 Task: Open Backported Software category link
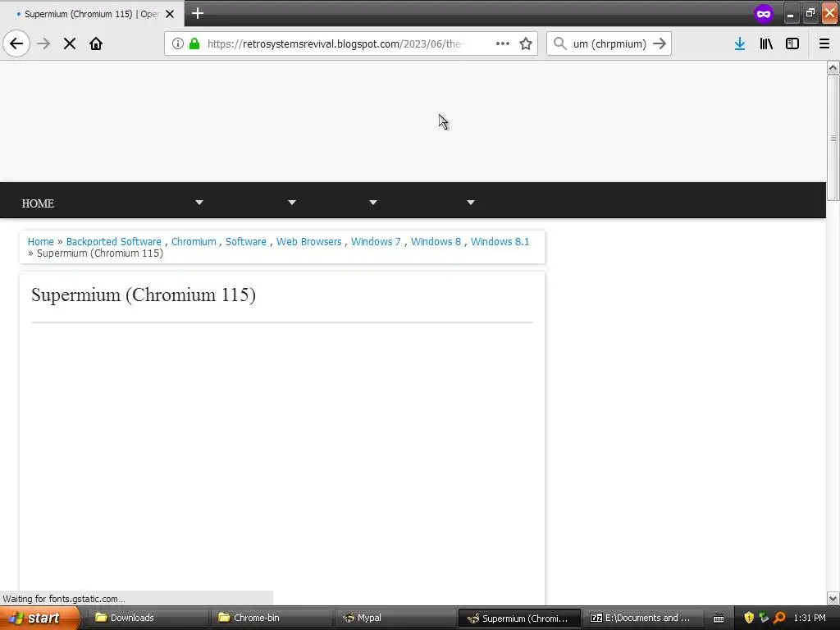(113, 242)
